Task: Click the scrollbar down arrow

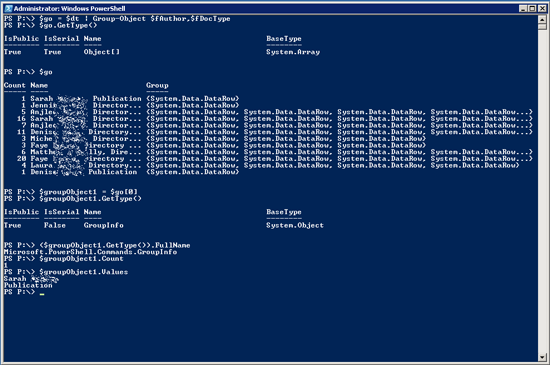Action: coord(542,357)
